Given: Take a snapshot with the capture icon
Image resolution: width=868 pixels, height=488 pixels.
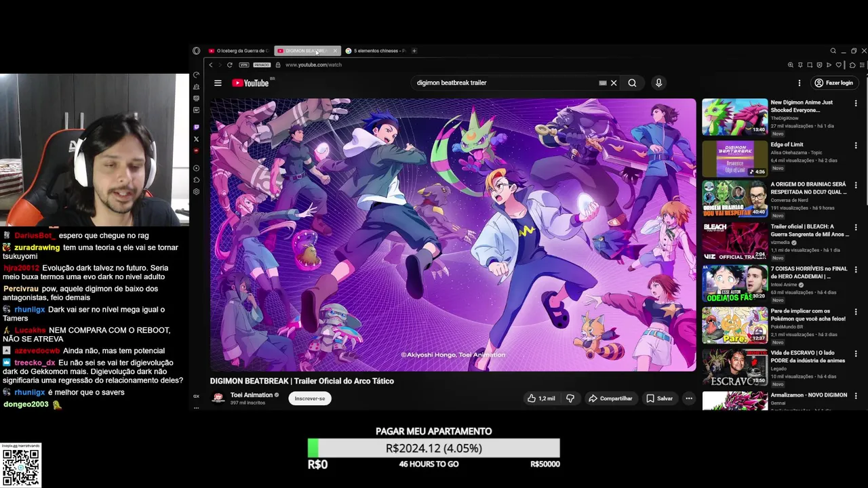Looking at the screenshot, I should click(810, 65).
